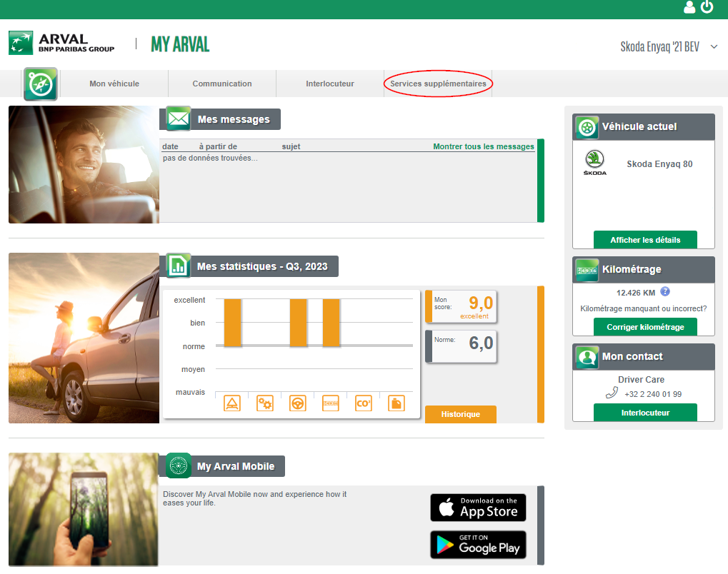Click the Google Play download badge

[477, 545]
